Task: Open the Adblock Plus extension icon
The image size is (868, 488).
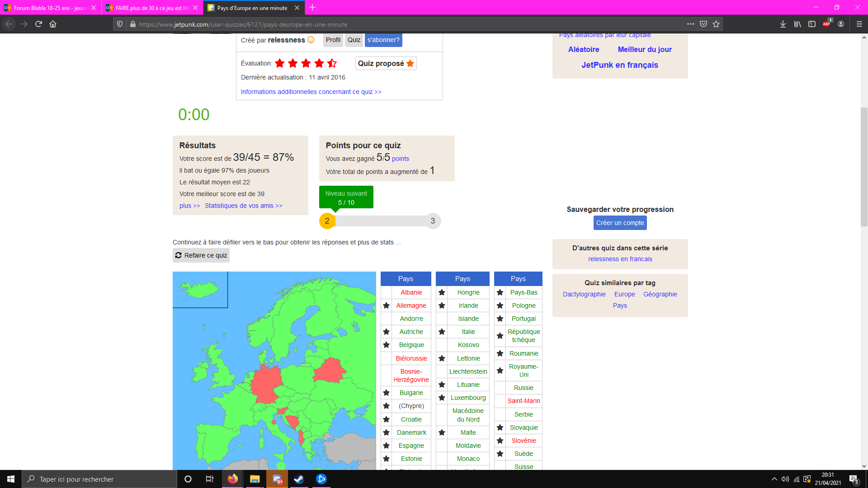Action: click(827, 24)
